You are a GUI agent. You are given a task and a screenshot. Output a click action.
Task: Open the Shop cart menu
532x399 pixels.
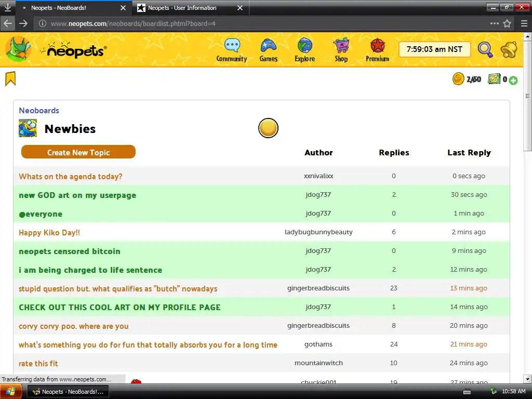pyautogui.click(x=341, y=50)
